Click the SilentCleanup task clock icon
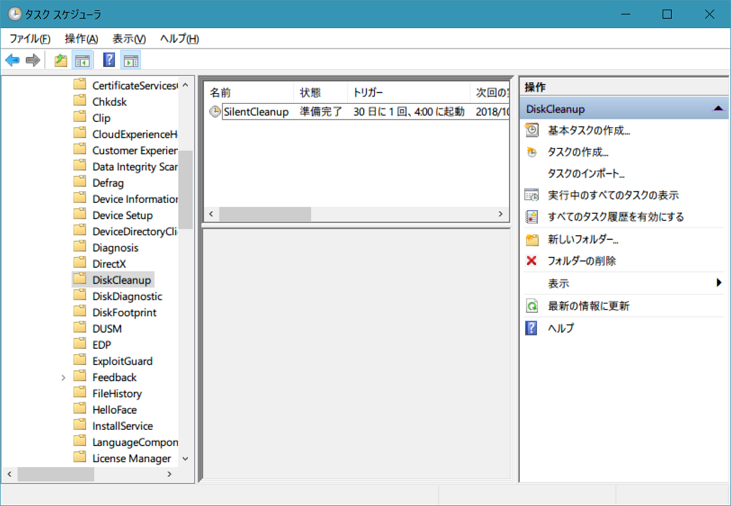This screenshot has height=506, width=731. click(x=215, y=112)
